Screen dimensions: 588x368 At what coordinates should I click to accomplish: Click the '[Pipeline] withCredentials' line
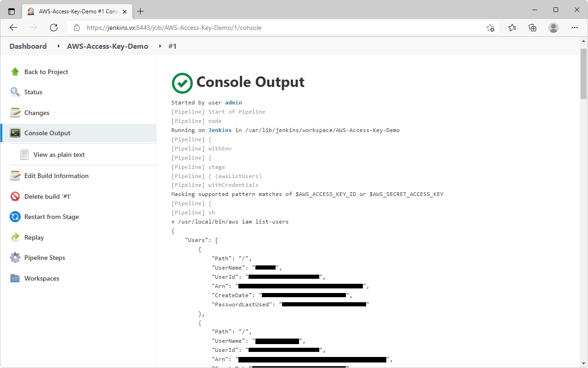tap(215, 185)
